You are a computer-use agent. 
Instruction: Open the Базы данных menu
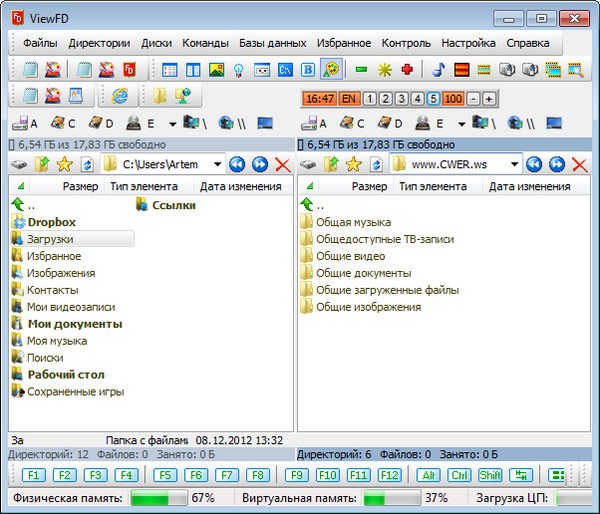coord(273,43)
